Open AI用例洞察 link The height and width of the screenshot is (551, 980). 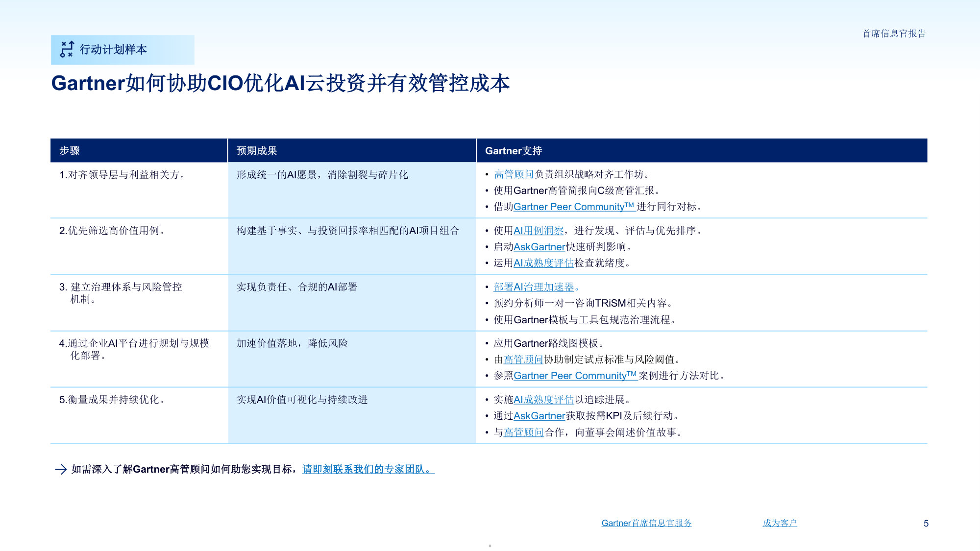(x=539, y=231)
